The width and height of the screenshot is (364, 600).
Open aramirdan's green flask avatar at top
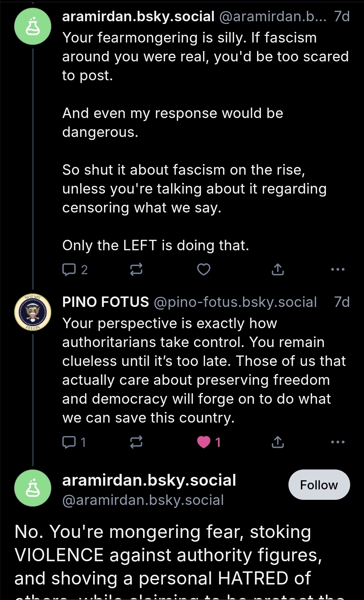(x=33, y=27)
